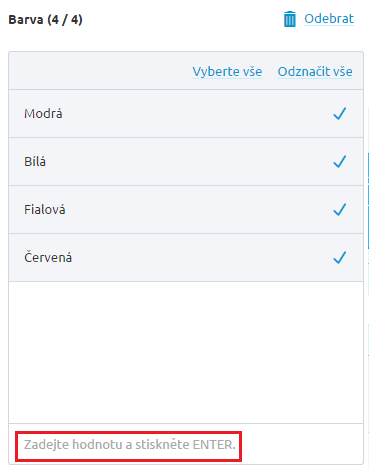Select the Fialová label text
The height and width of the screenshot is (470, 369).
(x=45, y=210)
